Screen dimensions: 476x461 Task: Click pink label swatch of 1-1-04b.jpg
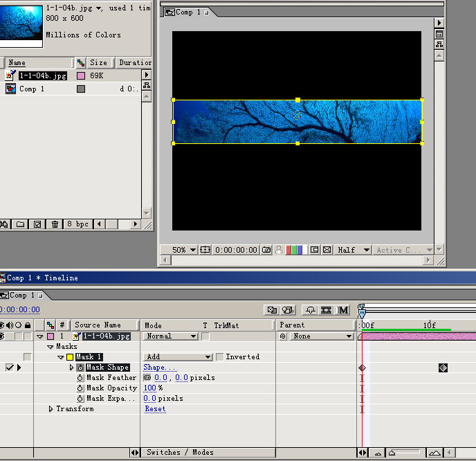(81, 75)
